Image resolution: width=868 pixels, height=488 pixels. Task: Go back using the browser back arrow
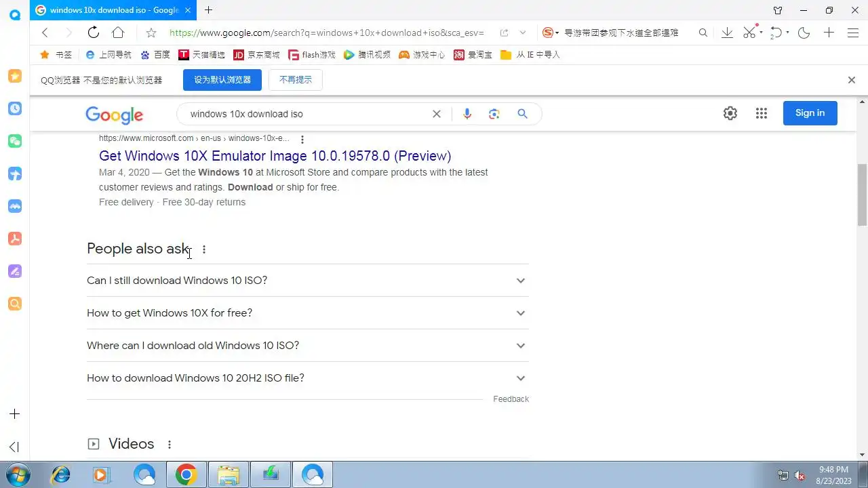[45, 33]
